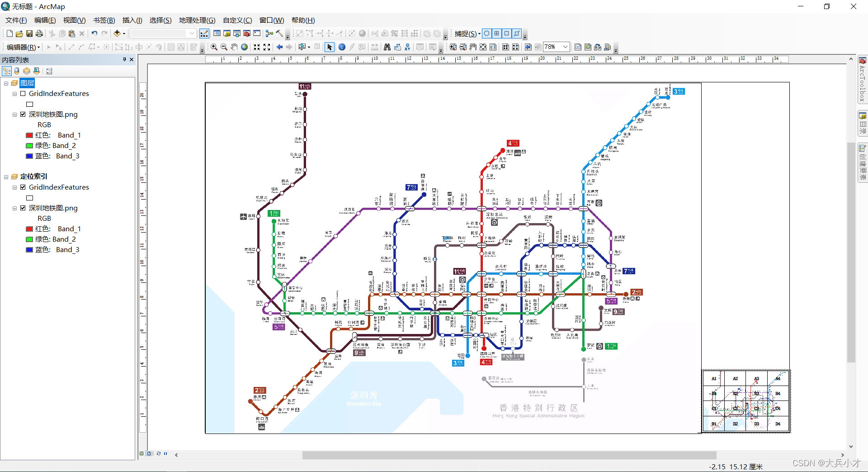Click the Full Extent globe icon

(x=244, y=47)
